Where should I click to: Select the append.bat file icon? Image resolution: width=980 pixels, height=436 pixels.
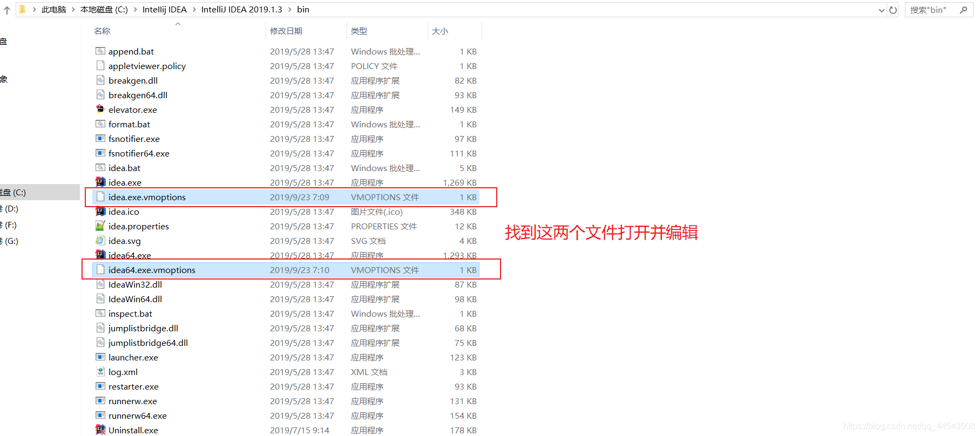[x=100, y=51]
